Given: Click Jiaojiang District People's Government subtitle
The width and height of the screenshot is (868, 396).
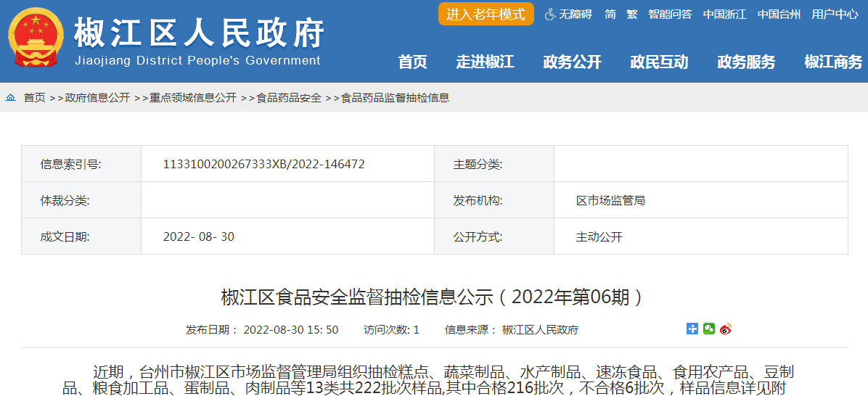Looking at the screenshot, I should [x=197, y=60].
